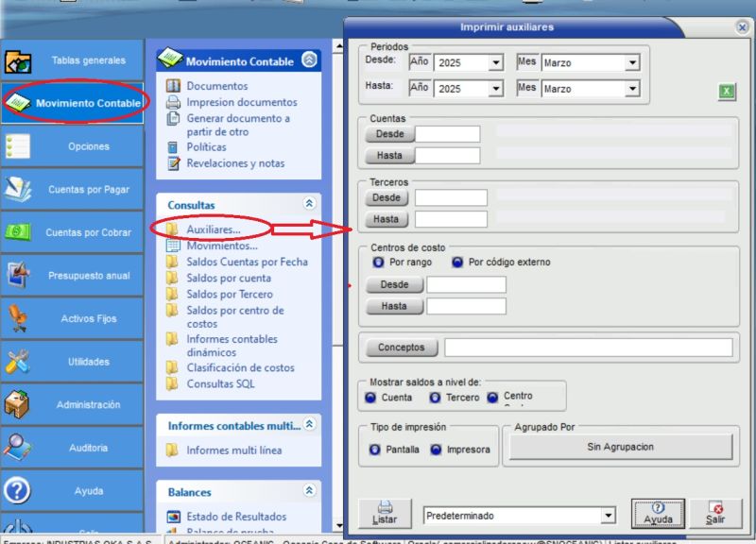756x544 pixels.
Task: Click the Conceptos button
Action: [x=402, y=348]
